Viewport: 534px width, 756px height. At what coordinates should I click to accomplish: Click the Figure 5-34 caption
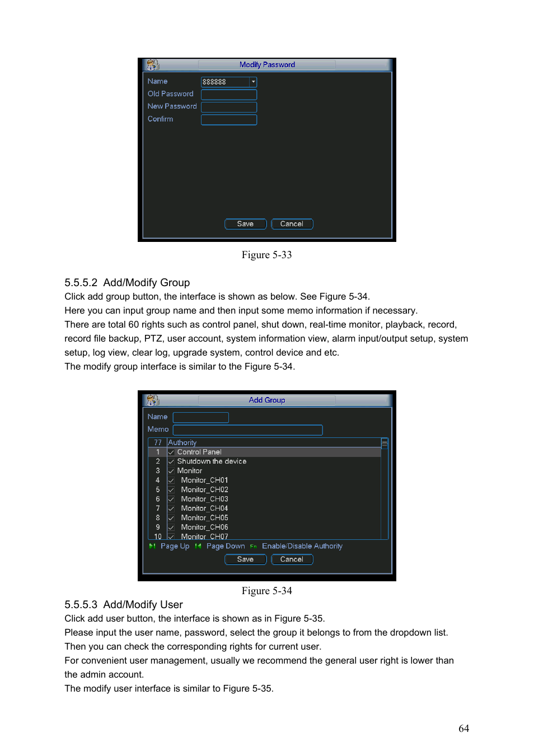[x=266, y=591]
